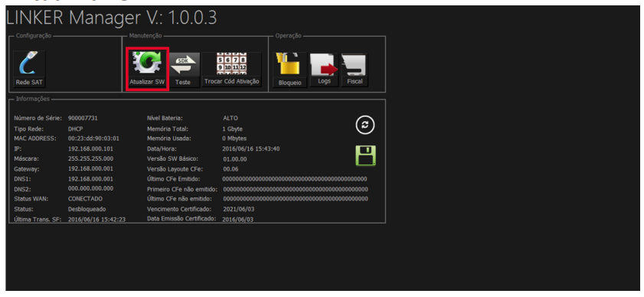Select date/time 2016/06/16 15:43:40
644x297 pixels.
(x=251, y=148)
